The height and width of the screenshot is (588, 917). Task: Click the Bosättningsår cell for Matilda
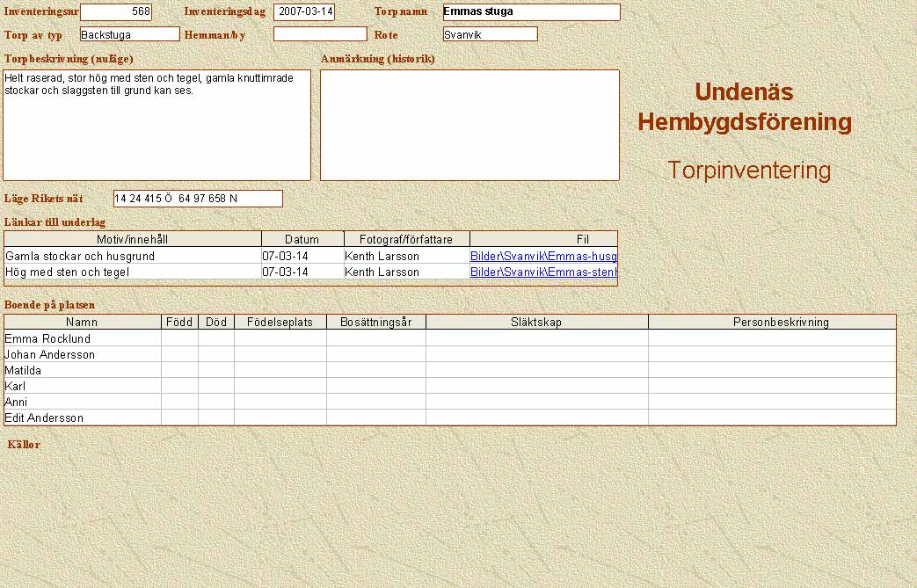click(x=375, y=370)
